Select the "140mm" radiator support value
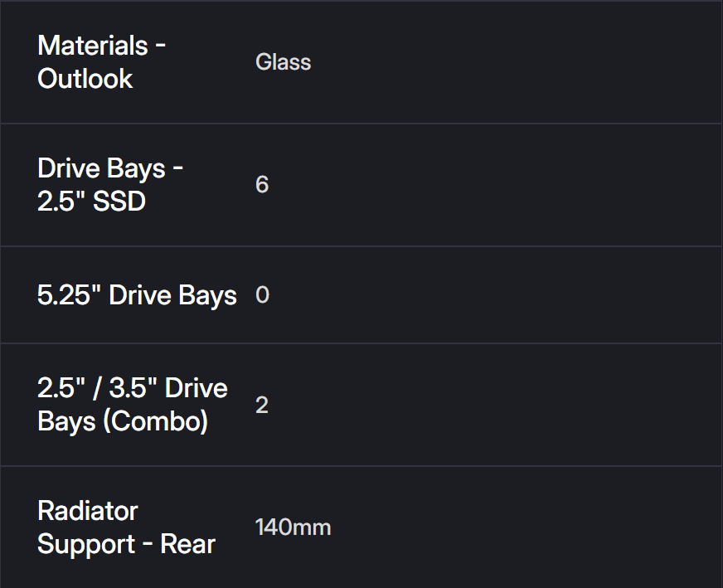Image resolution: width=723 pixels, height=588 pixels. pyautogui.click(x=293, y=527)
